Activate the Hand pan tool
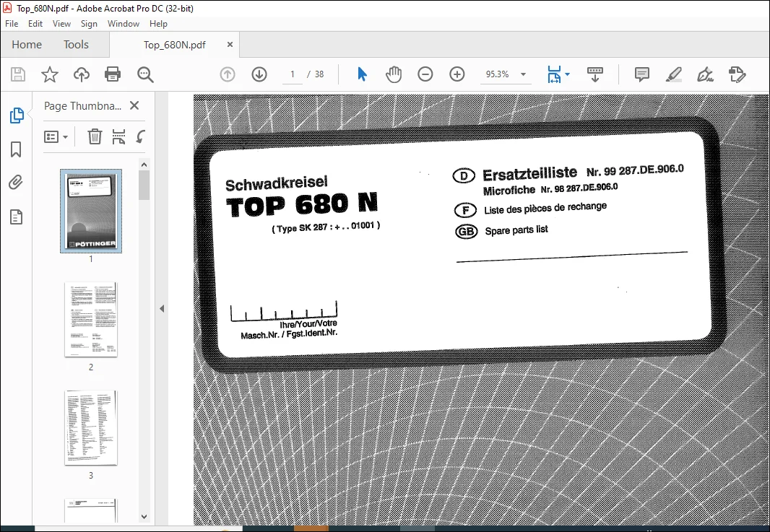 (x=394, y=74)
